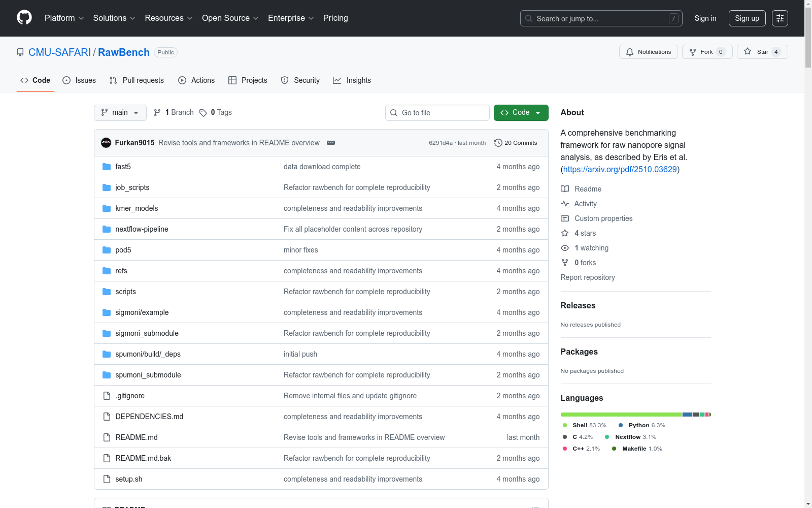The image size is (812, 508).
Task: Click Report repository link
Action: [588, 277]
